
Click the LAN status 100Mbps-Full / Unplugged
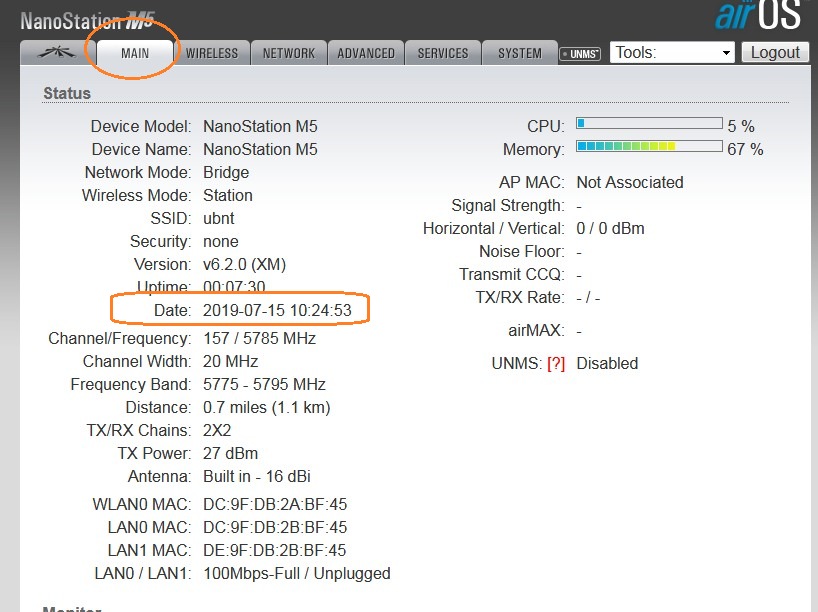(297, 573)
